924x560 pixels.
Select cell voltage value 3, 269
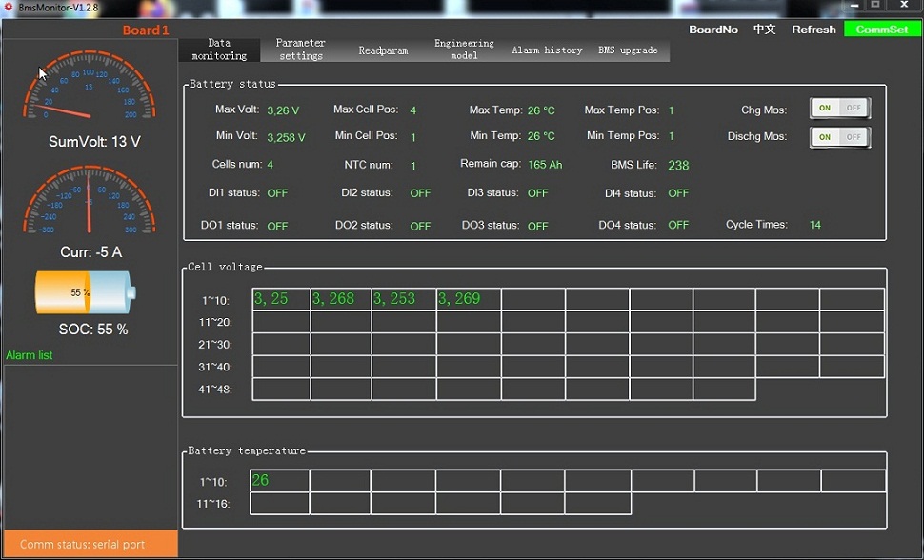[x=469, y=299]
